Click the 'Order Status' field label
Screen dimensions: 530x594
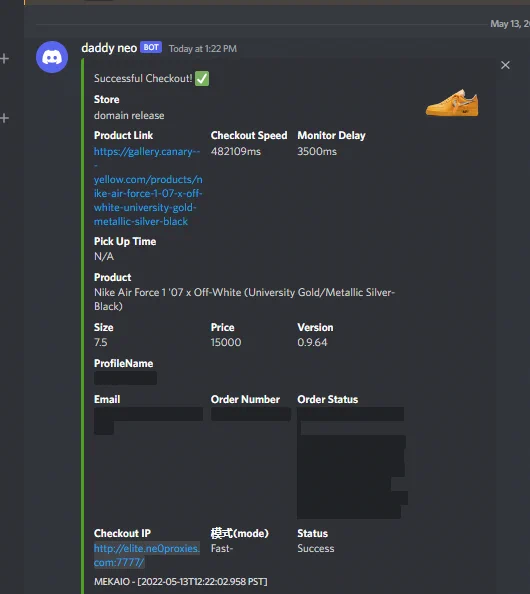tap(328, 399)
